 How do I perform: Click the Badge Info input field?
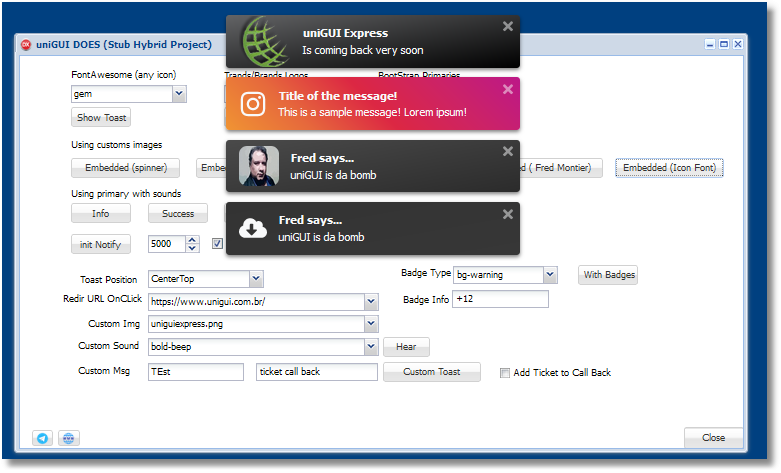click(501, 299)
